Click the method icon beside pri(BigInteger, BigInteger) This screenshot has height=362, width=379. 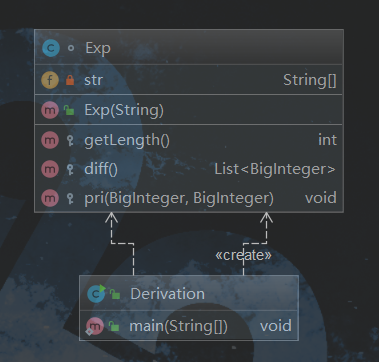point(50,198)
